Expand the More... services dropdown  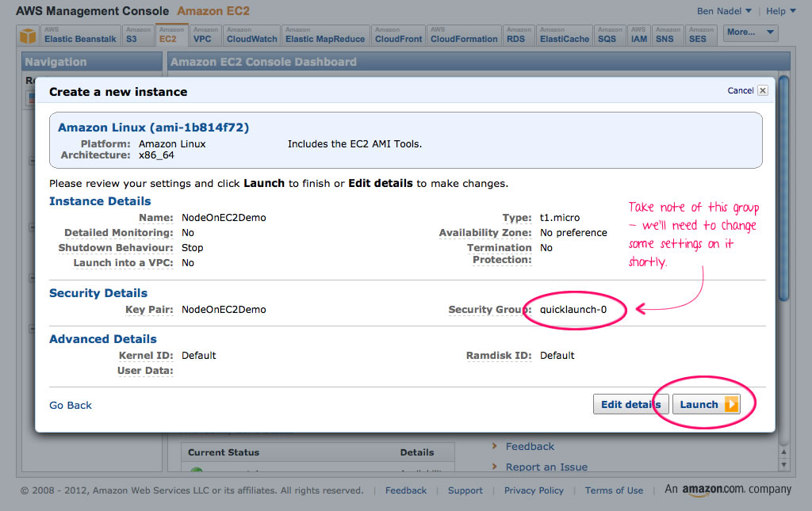750,32
